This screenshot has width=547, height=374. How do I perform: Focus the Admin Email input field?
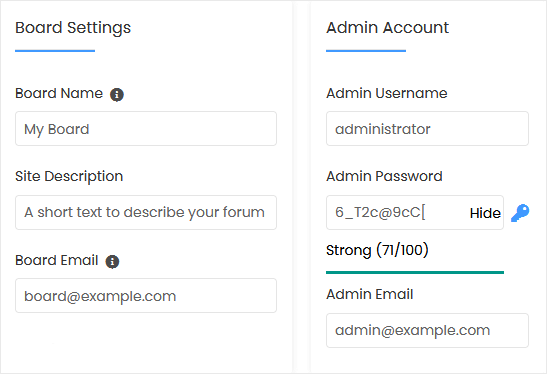pyautogui.click(x=427, y=330)
